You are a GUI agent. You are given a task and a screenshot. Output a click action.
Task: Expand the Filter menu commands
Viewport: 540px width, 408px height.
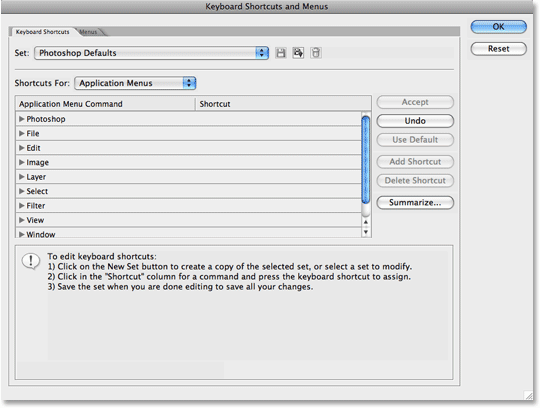22,206
